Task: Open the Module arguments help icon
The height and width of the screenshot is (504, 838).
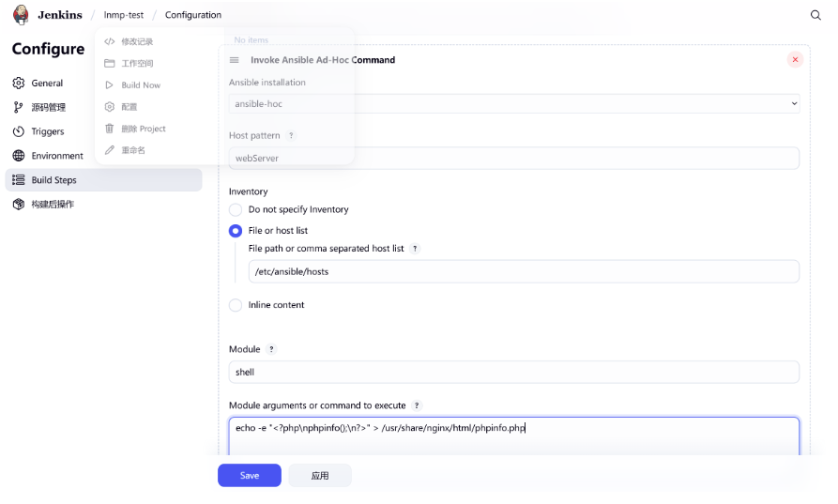Action: pyautogui.click(x=417, y=405)
